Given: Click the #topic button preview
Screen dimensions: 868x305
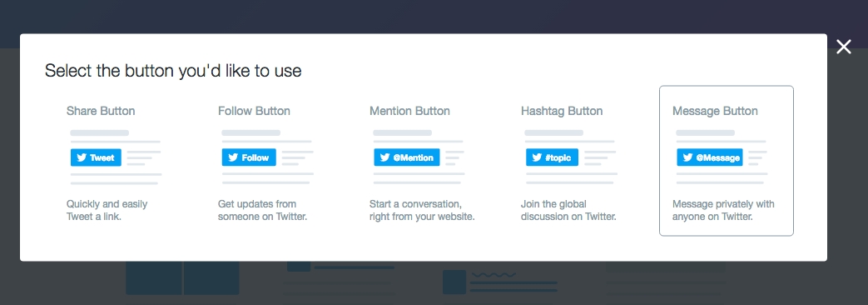Looking at the screenshot, I should click(x=552, y=157).
